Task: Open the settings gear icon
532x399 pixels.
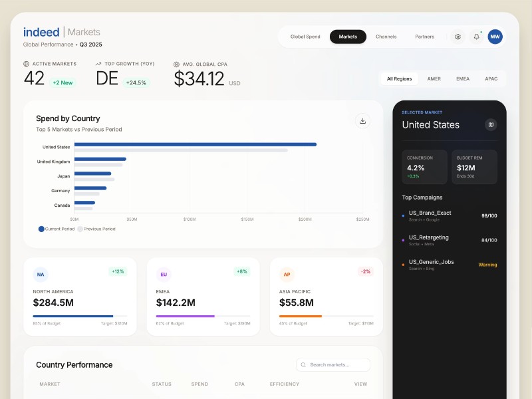Action: 458,37
